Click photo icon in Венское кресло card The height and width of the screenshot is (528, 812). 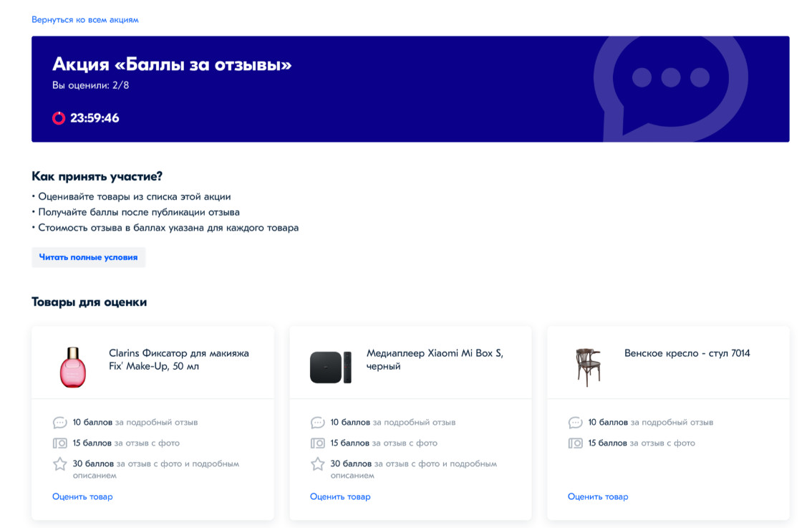576,443
